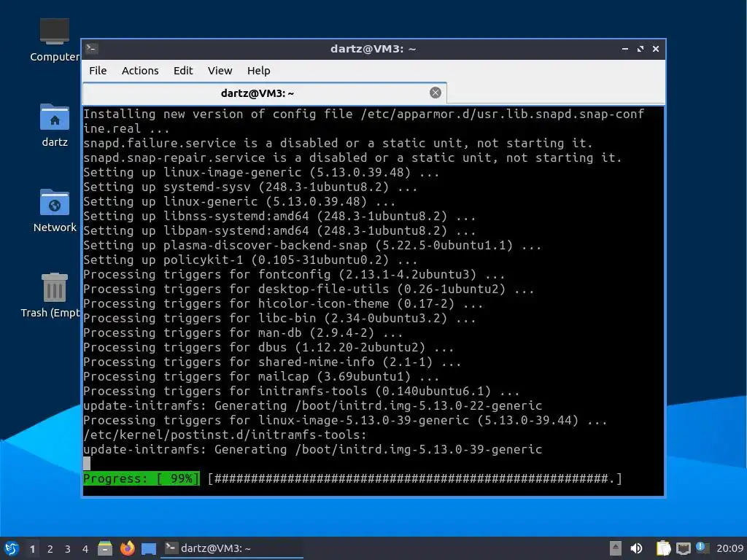Open the clipboard manager tray icon
Image resolution: width=747 pixels, height=560 pixels.
663,548
